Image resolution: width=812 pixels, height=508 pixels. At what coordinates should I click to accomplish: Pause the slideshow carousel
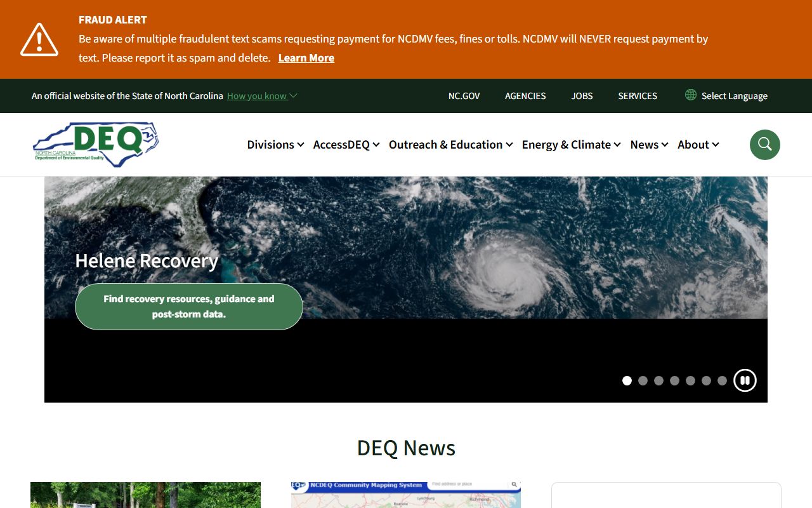tap(745, 380)
